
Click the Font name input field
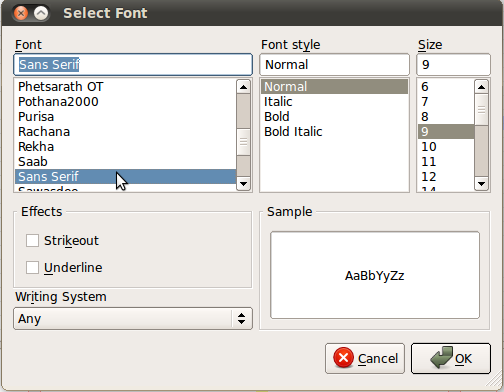(133, 65)
